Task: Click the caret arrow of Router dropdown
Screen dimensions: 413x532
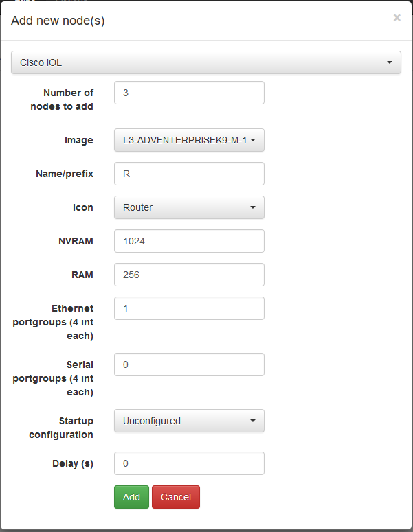Action: [x=253, y=207]
